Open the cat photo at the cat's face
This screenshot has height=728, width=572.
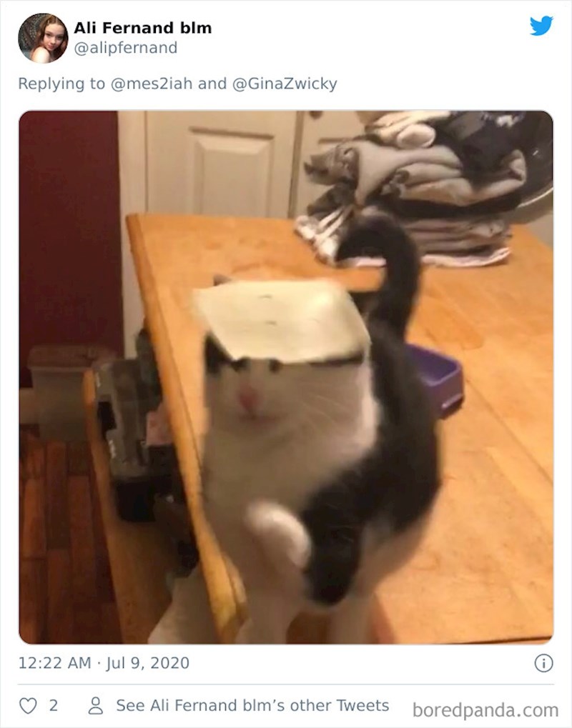coord(260,394)
